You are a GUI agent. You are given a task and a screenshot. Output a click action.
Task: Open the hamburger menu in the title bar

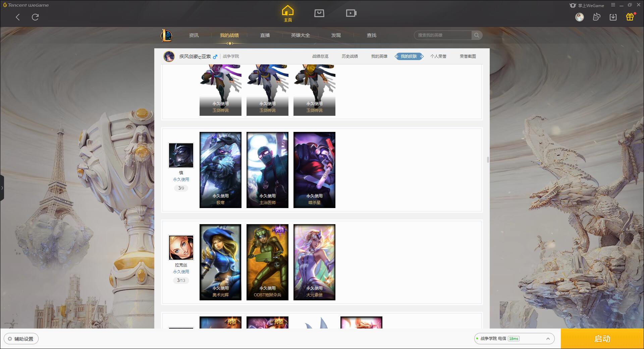click(x=613, y=5)
